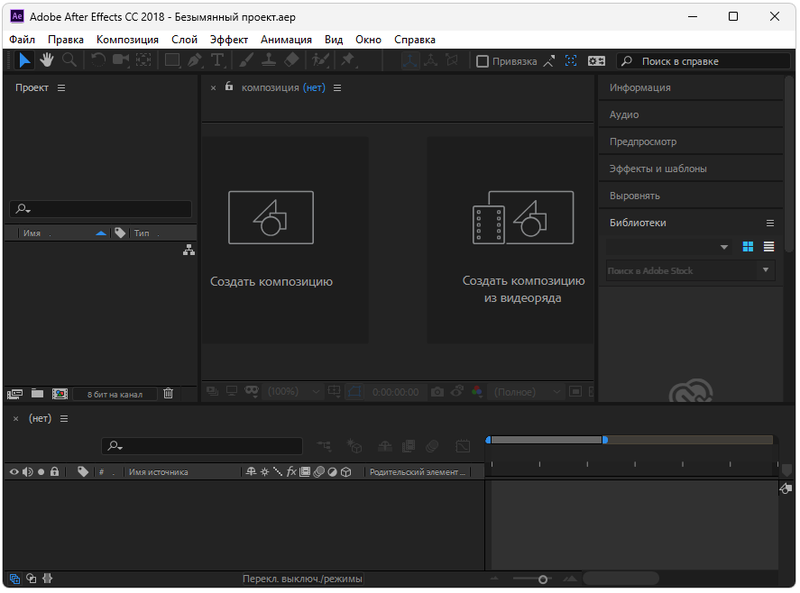Click the blue bracketed snap features icon
Screen dimensions: 800x593
(571, 61)
